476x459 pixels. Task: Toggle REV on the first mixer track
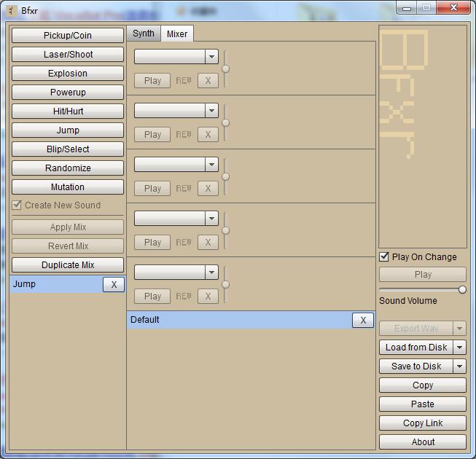(184, 81)
